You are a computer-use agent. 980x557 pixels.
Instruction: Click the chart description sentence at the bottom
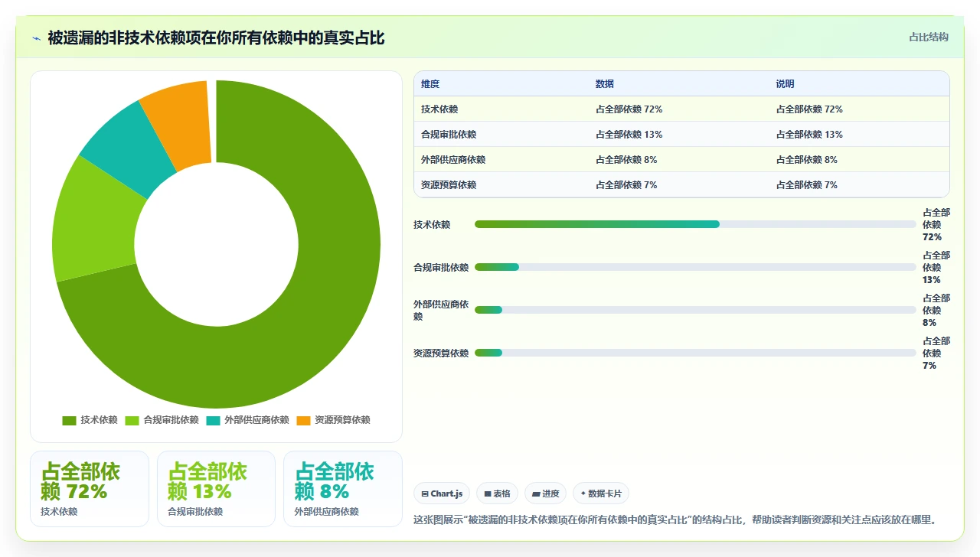point(677,520)
